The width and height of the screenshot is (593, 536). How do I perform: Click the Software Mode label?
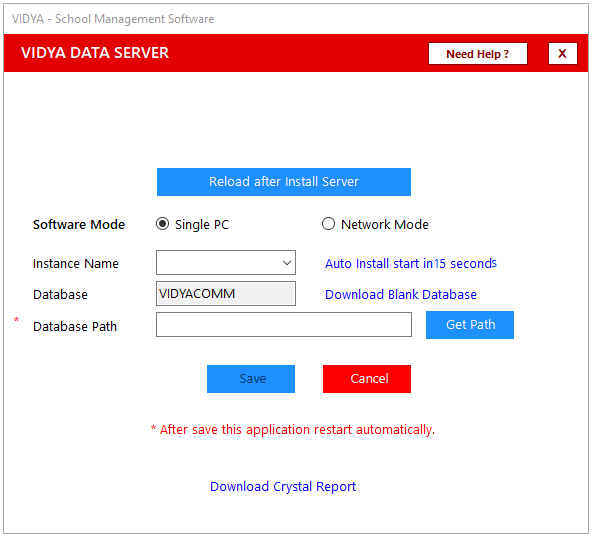pyautogui.click(x=79, y=225)
